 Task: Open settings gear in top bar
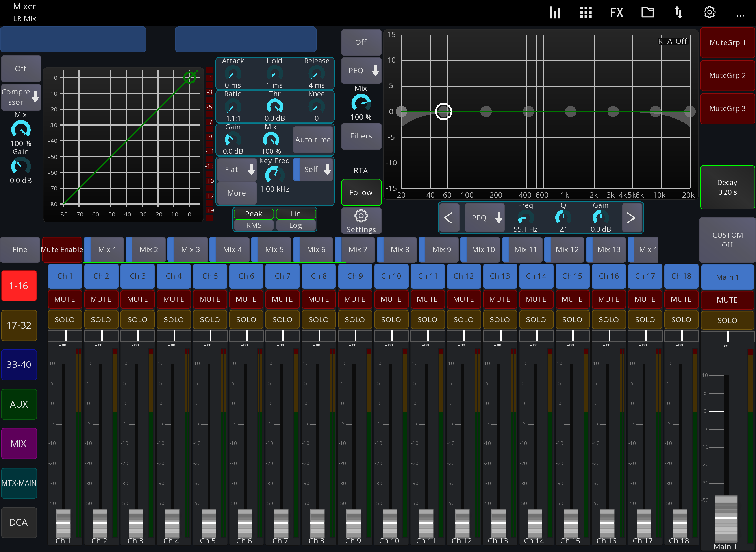click(710, 13)
